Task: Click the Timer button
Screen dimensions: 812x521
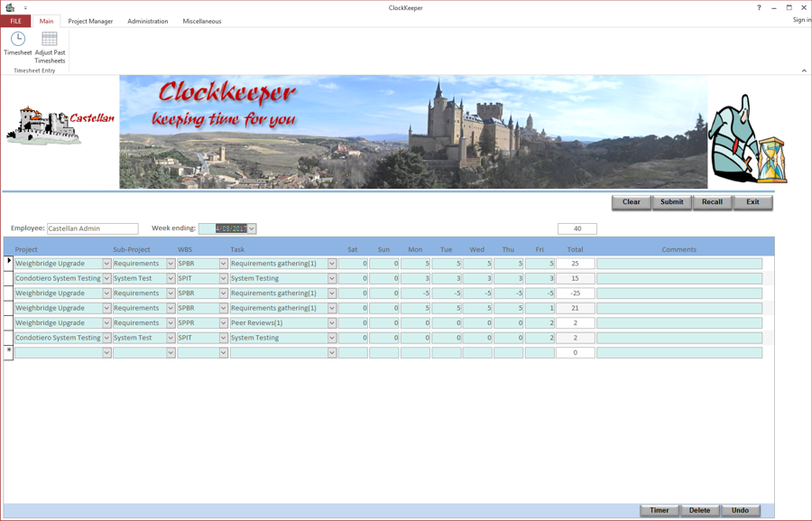Action: click(660, 510)
